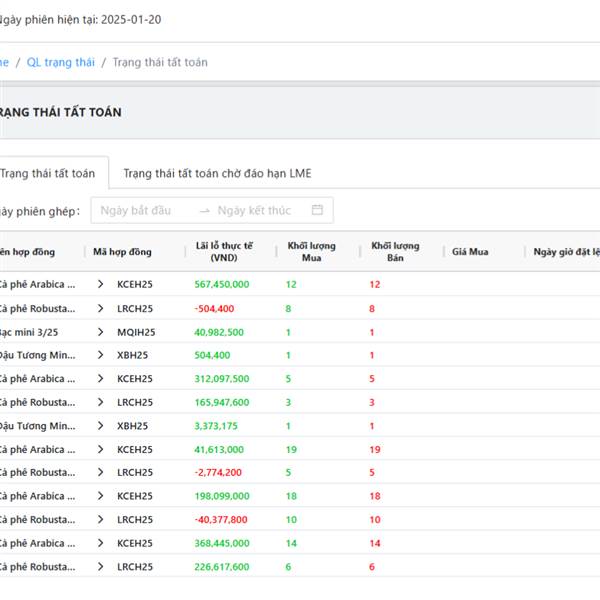Expand the KCEH25 row with 41,613,000 profit
Screen dimensions: 600x600
click(100, 449)
